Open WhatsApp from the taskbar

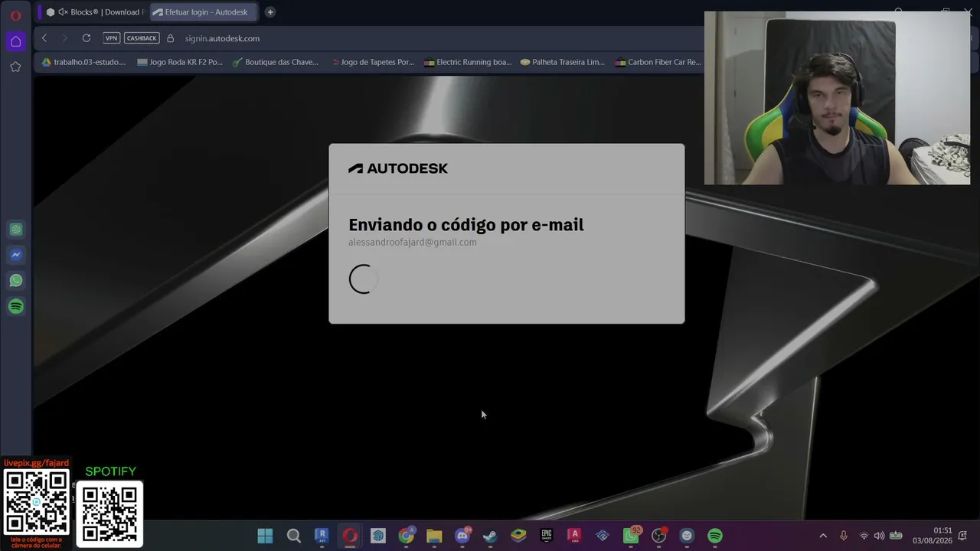pos(631,536)
